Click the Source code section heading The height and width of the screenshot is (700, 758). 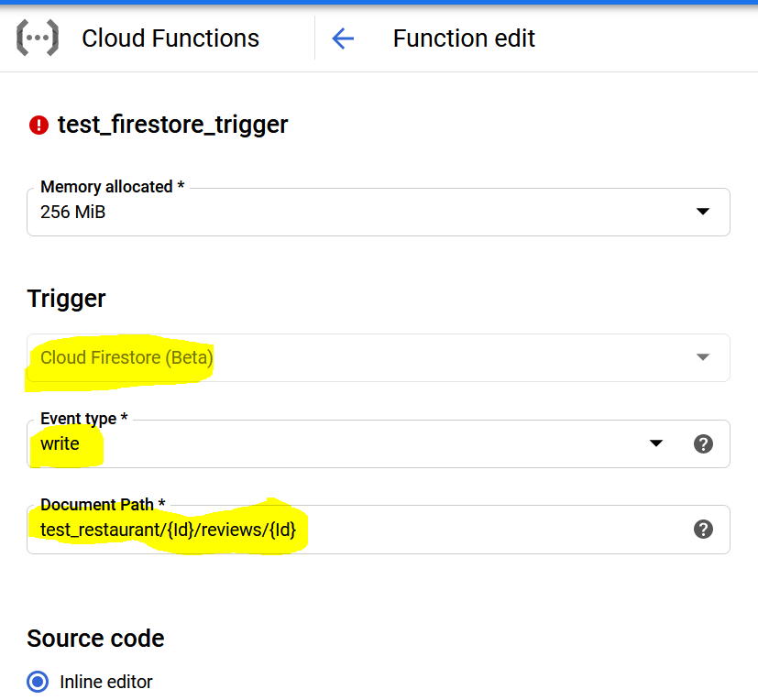coord(95,639)
